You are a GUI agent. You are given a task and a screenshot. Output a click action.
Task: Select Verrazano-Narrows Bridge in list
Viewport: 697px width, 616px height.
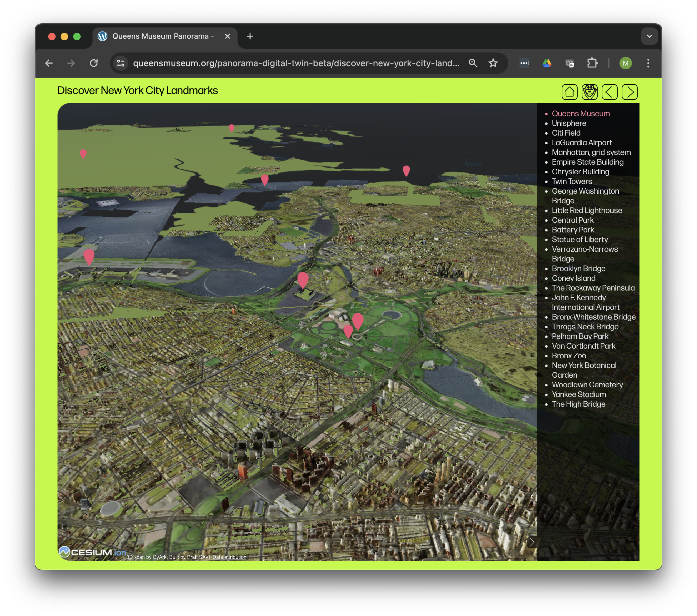tap(585, 254)
